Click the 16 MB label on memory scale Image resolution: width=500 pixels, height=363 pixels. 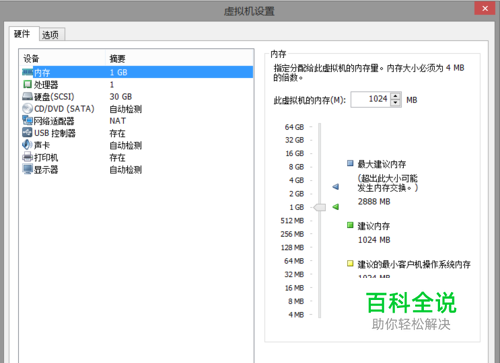click(x=294, y=288)
